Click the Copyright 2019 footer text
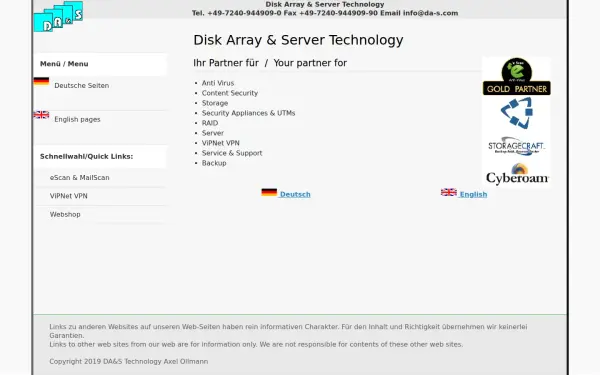 (x=129, y=361)
